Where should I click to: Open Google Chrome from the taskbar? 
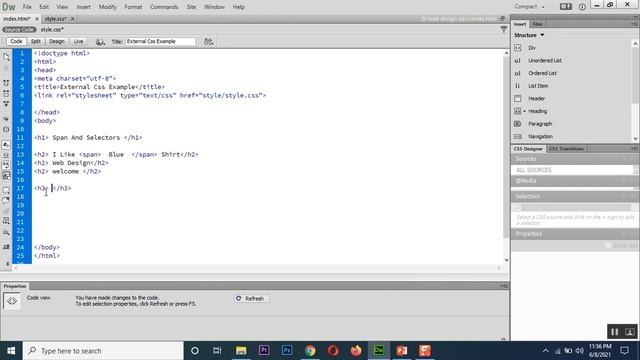pos(310,351)
